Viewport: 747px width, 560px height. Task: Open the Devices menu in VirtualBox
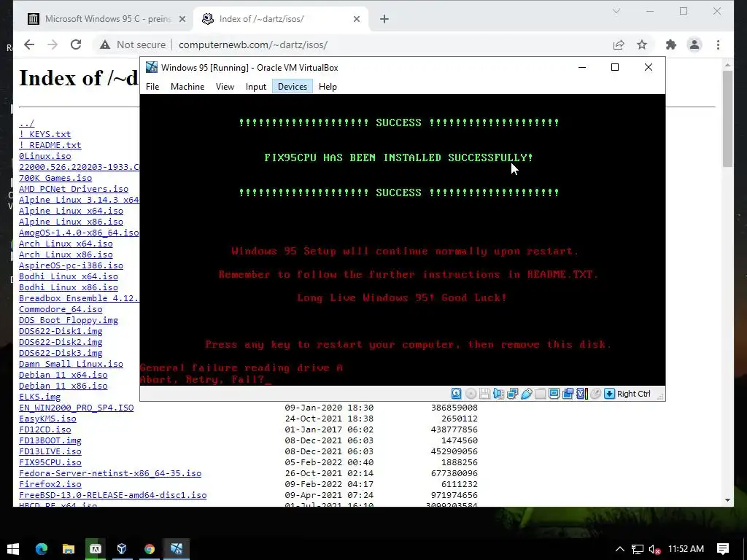293,87
